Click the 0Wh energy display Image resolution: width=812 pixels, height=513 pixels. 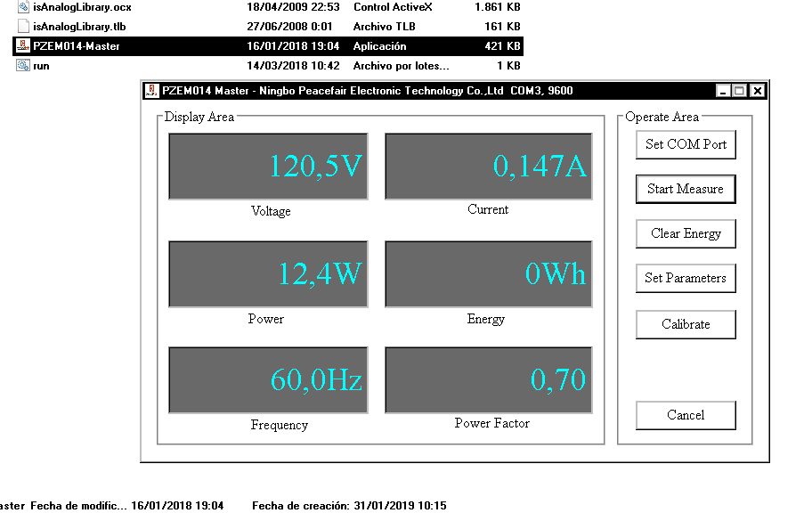point(488,274)
